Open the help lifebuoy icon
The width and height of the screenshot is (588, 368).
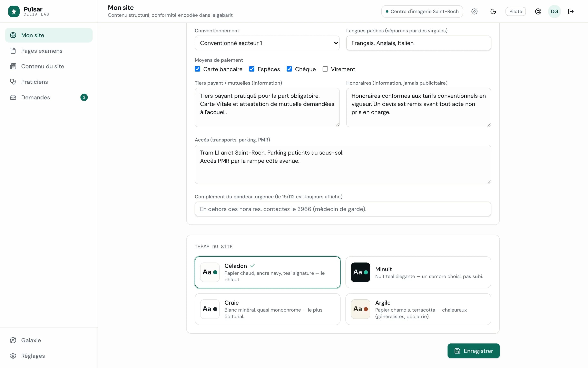pos(538,11)
